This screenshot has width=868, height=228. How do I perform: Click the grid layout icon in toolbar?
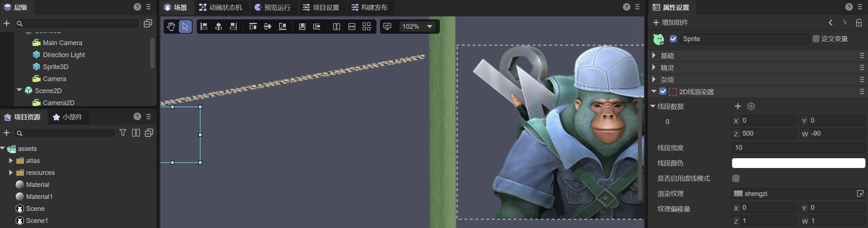tap(366, 27)
